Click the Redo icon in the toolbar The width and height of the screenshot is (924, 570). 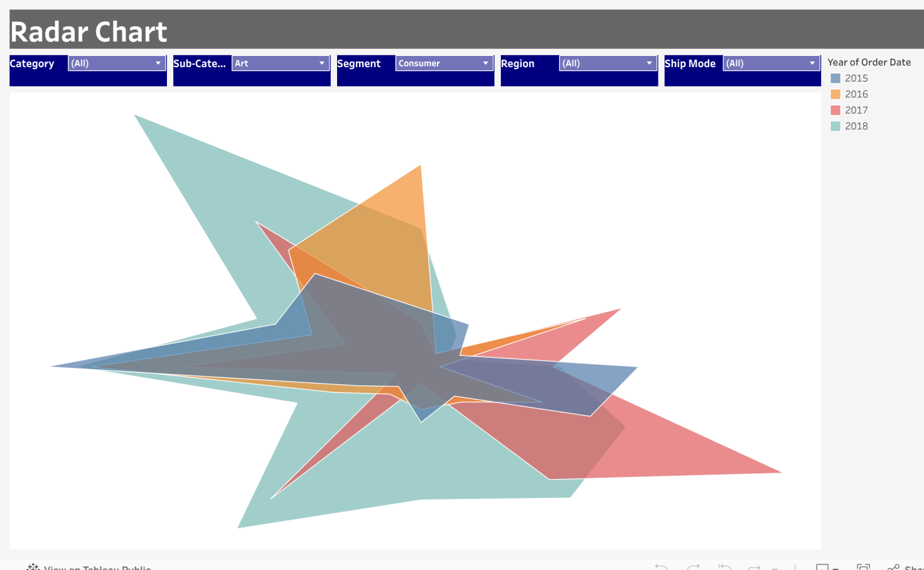(x=694, y=566)
